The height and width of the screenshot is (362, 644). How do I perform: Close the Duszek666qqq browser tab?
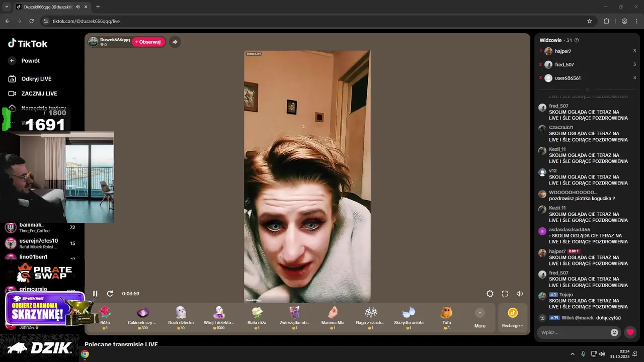(86, 7)
